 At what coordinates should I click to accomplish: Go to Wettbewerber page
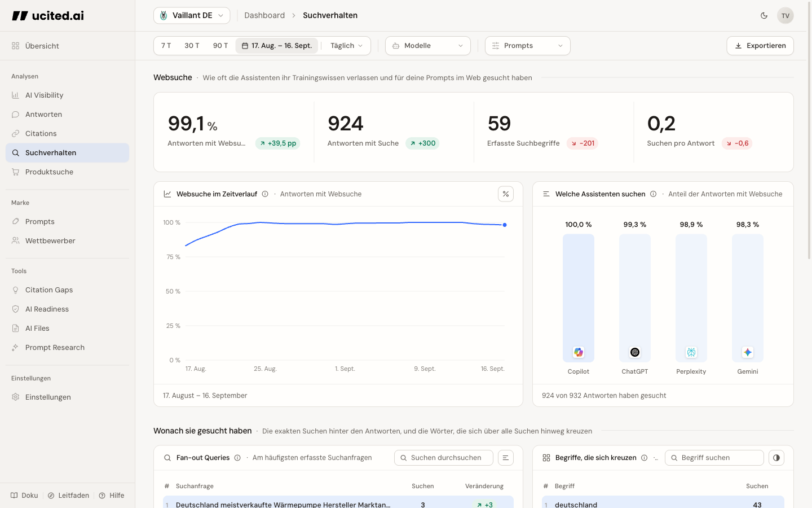coord(67,241)
